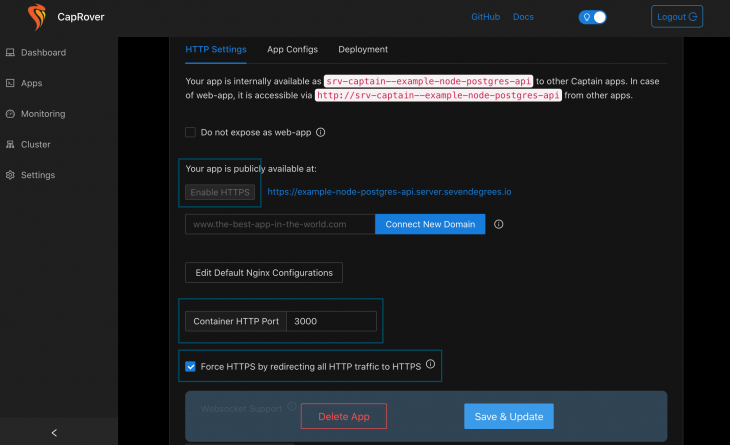Open the example-node-postgres-api public URL link
The width and height of the screenshot is (730, 445).
point(389,192)
